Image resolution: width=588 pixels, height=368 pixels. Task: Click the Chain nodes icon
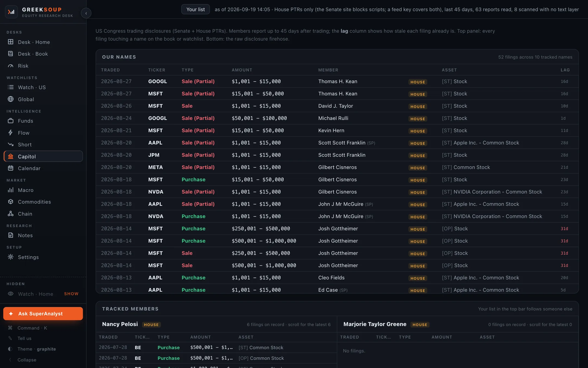[x=11, y=214]
